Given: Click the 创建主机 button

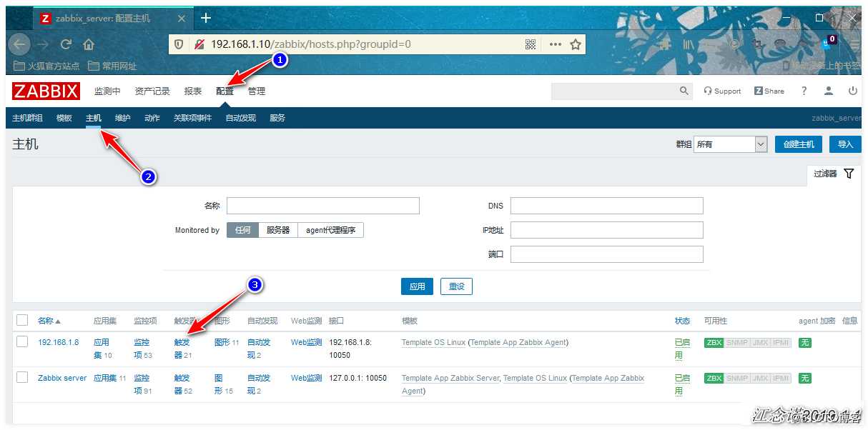Looking at the screenshot, I should 799,144.
